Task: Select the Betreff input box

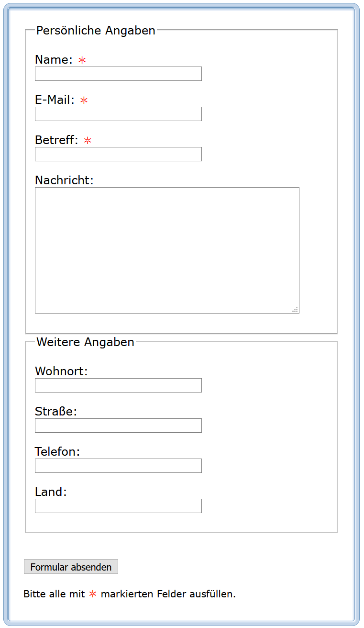Action: pos(118,154)
